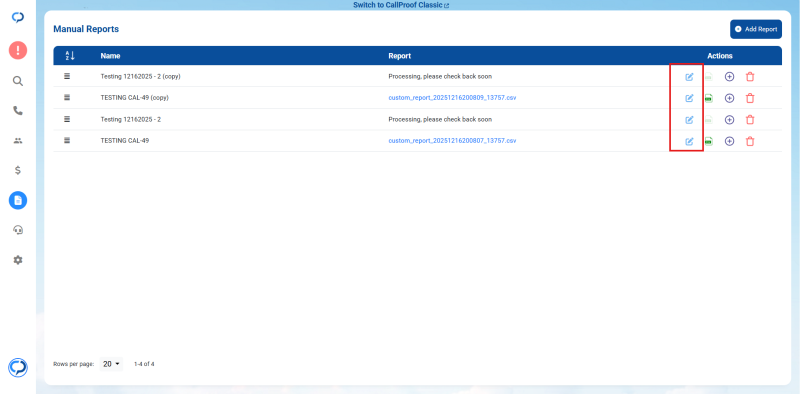This screenshot has height=394, width=800.
Task: Sort reports with the A-Z sort icon
Action: point(70,56)
